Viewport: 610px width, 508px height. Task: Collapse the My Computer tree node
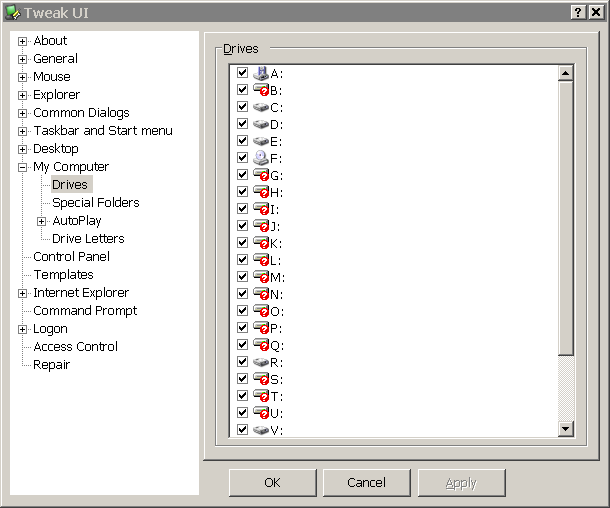[x=23, y=167]
